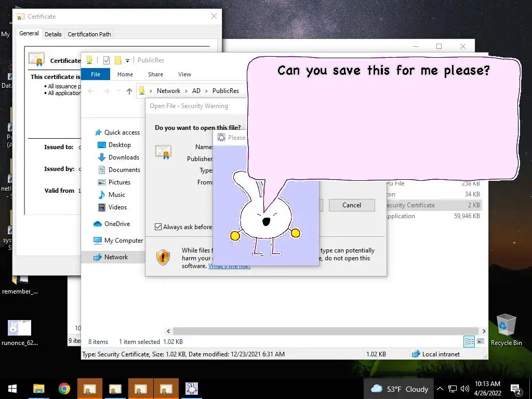This screenshot has height=399, width=532.
Task: Launch Google Chrome from the taskbar
Action: point(64,389)
